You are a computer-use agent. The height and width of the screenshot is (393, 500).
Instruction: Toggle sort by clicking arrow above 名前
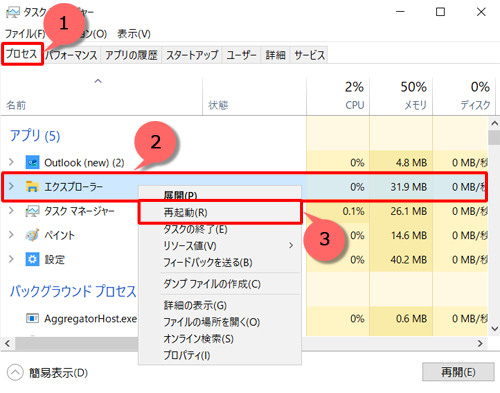coord(98,81)
